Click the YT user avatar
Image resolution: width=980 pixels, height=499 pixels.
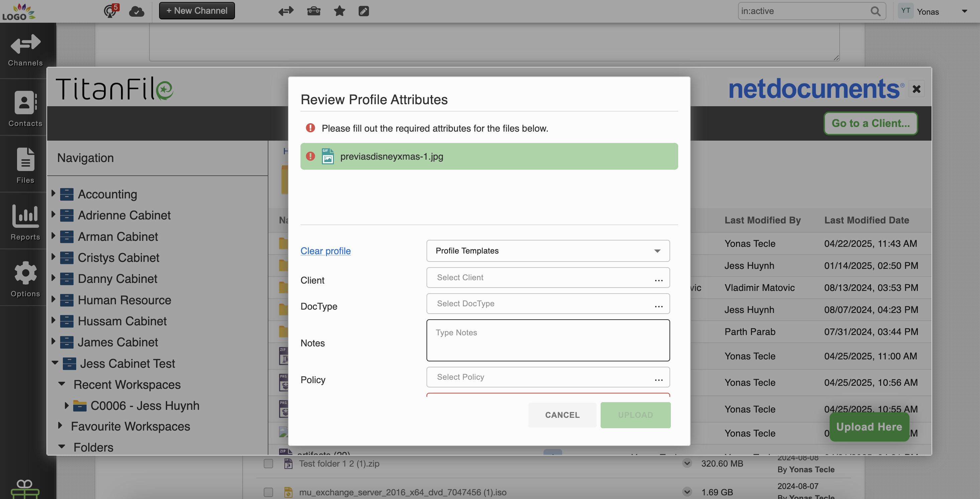(905, 11)
